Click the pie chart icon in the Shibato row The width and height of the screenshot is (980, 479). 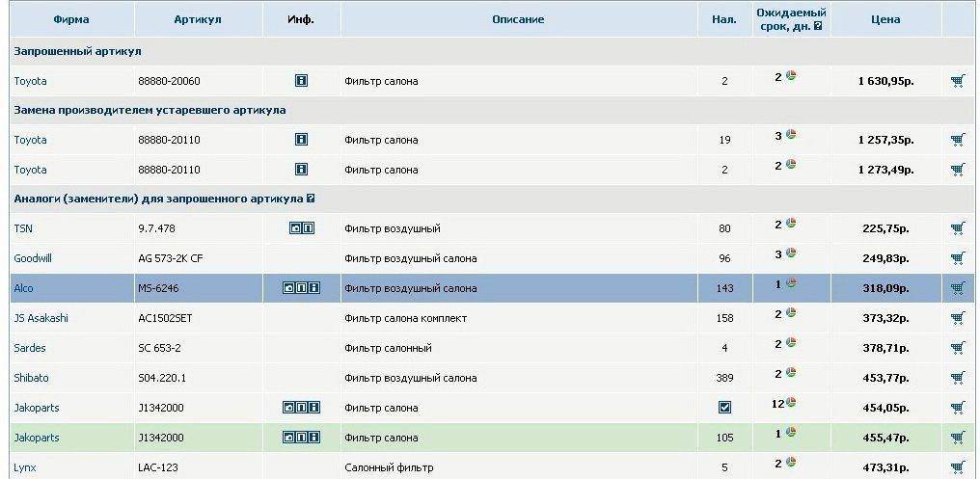[791, 372]
